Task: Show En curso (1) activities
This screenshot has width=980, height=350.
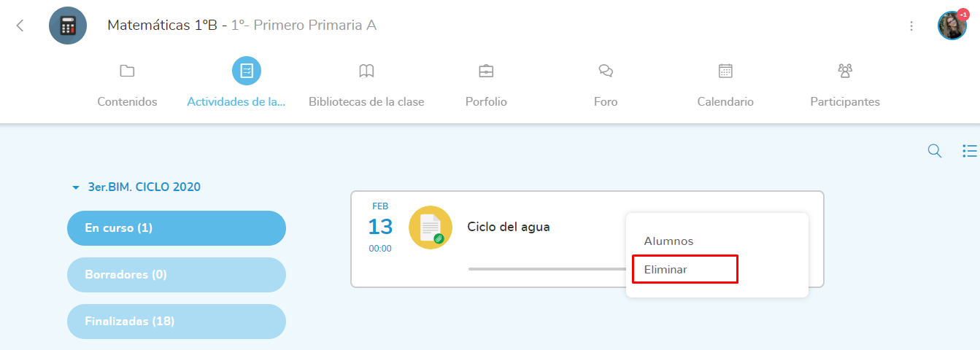Action: point(176,228)
